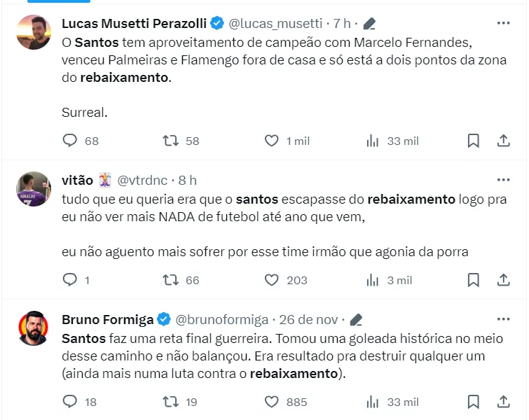Open more options for Lucas Musetti's tweet
Image resolution: width=529 pixels, height=420 pixels.
tap(503, 23)
